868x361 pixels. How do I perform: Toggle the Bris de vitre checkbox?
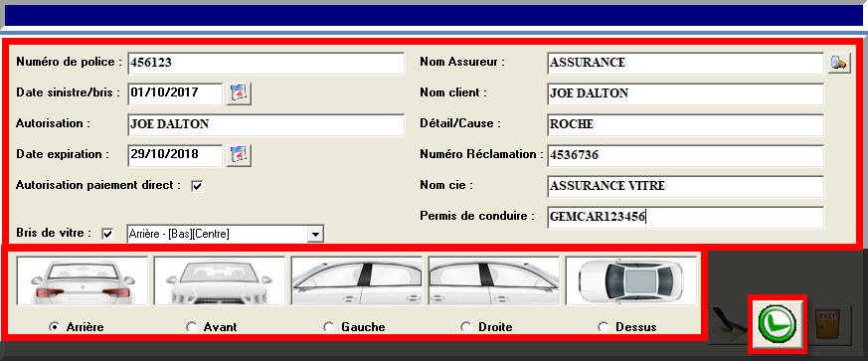coord(107,234)
